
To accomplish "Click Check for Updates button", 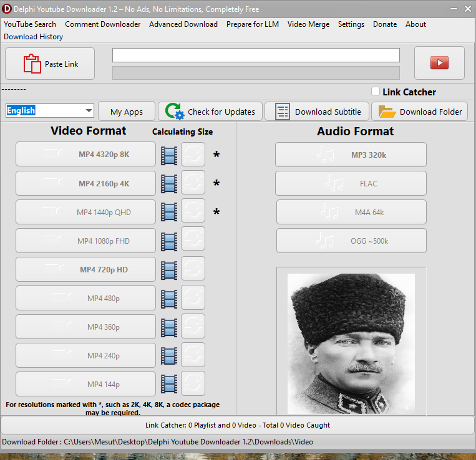I will pyautogui.click(x=210, y=112).
